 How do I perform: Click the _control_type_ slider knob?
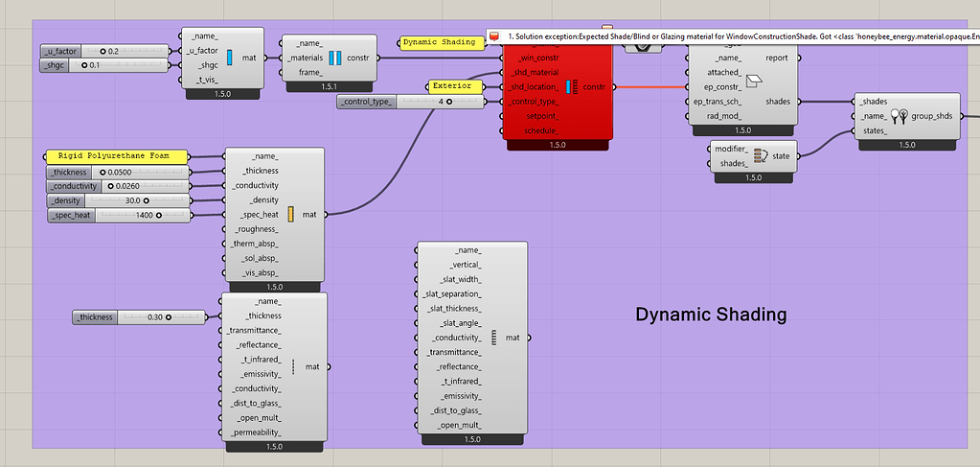[448, 102]
